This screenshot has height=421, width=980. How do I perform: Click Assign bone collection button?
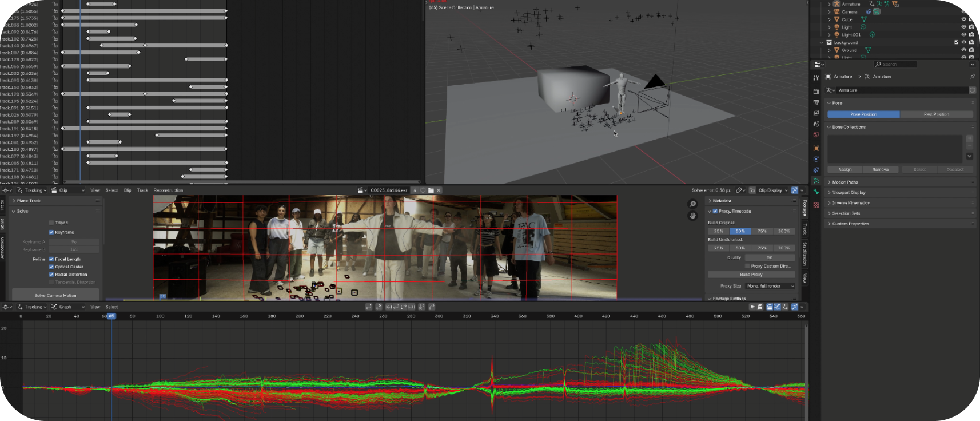pyautogui.click(x=845, y=169)
